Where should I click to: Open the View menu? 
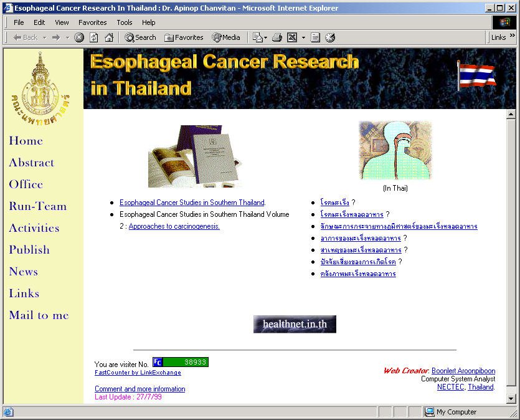click(x=62, y=22)
